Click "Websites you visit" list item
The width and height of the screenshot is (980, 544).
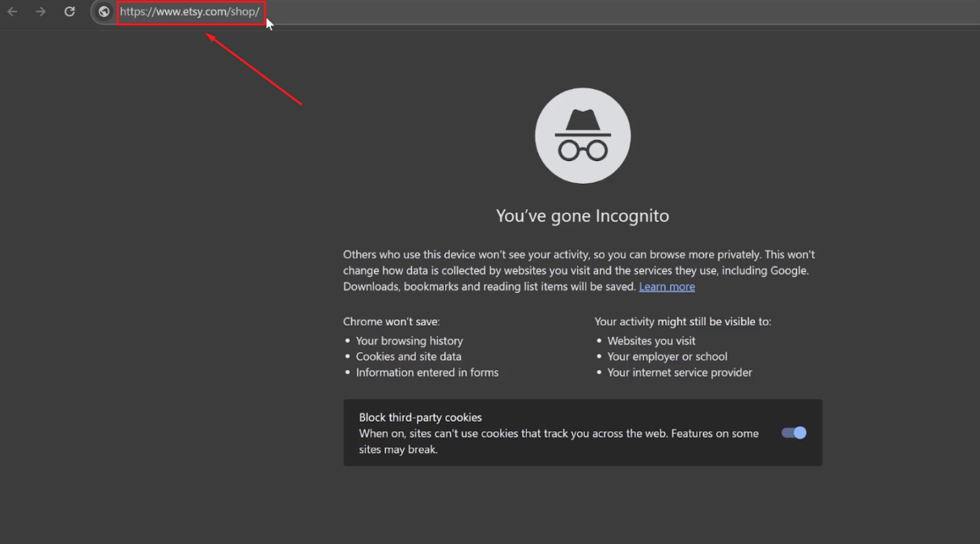tap(651, 341)
